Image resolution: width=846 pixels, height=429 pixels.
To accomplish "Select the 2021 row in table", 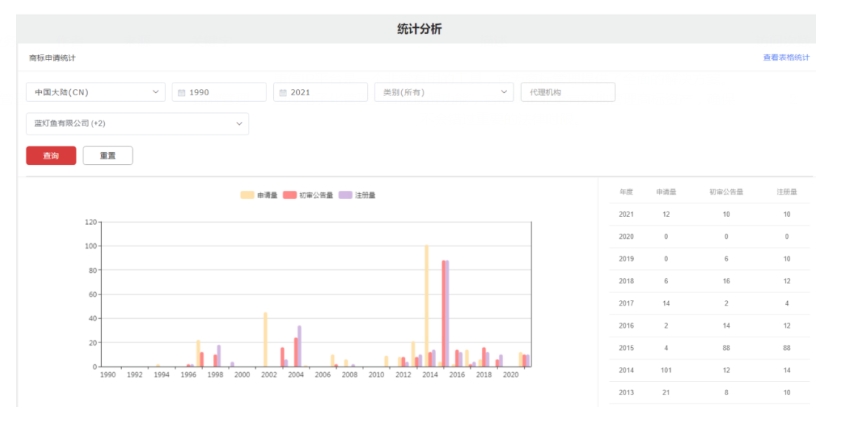I will point(708,214).
